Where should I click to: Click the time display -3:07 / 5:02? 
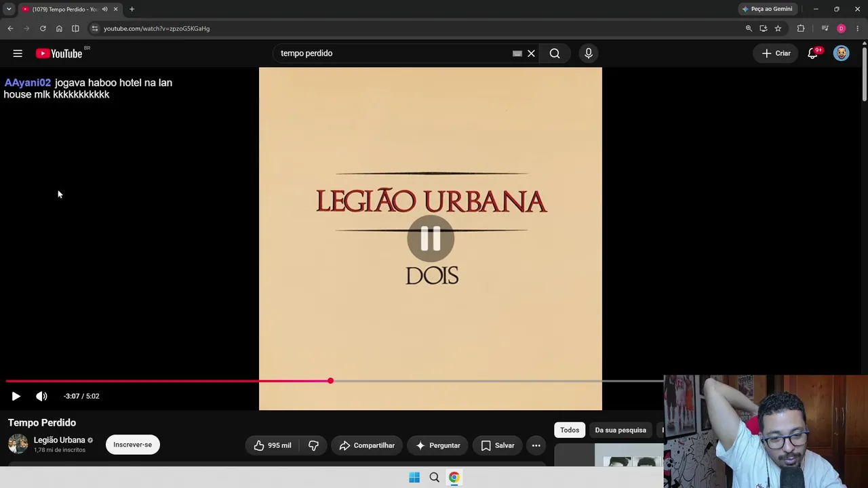coord(81,396)
